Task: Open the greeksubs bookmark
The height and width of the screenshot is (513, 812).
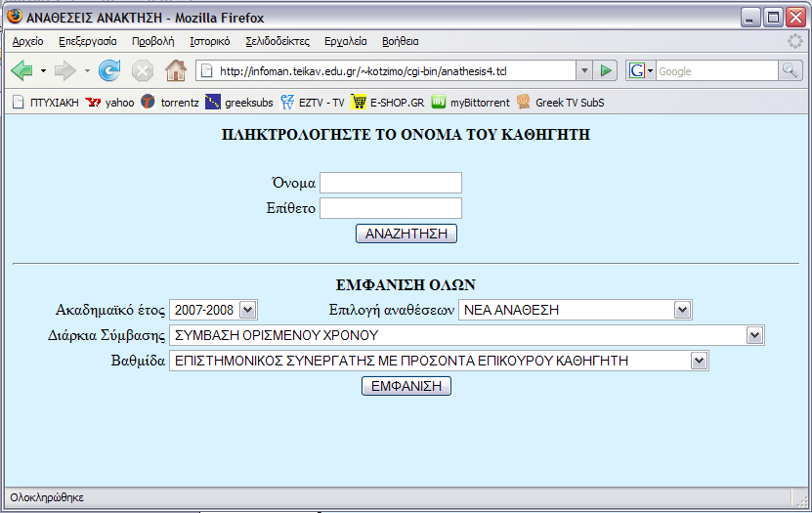Action: [x=238, y=103]
